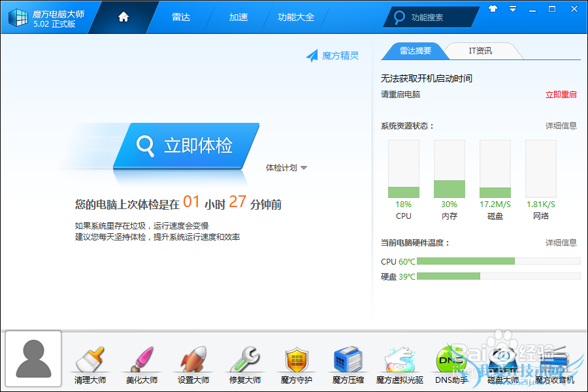This screenshot has width=588, height=392.
Task: Click the 网络 1.81K/S usage bar
Action: pyautogui.click(x=541, y=169)
